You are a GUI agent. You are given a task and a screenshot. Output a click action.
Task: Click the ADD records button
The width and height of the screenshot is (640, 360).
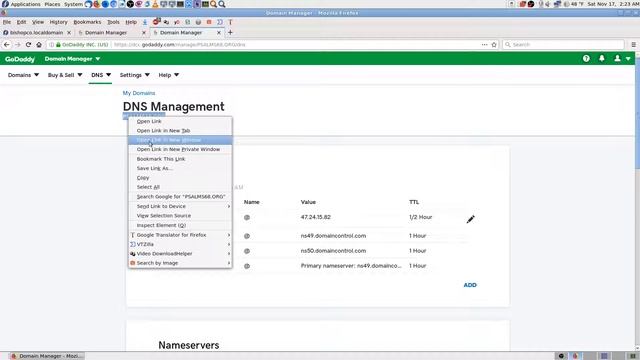click(470, 285)
